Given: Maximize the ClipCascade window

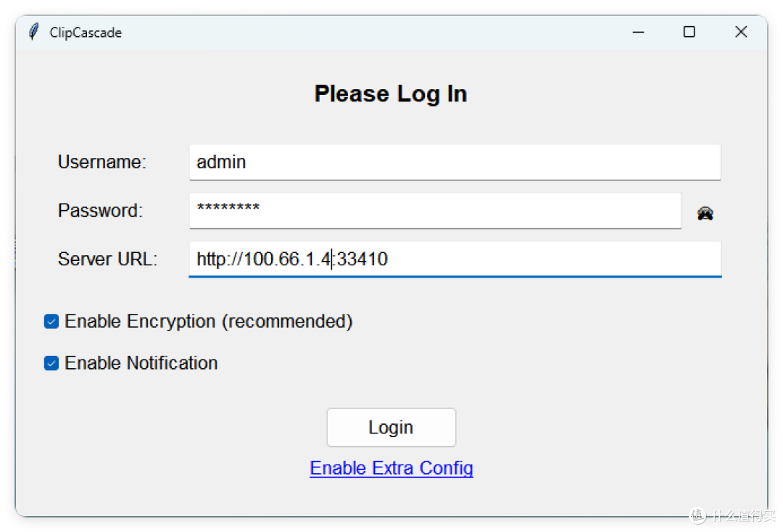Looking at the screenshot, I should [689, 32].
